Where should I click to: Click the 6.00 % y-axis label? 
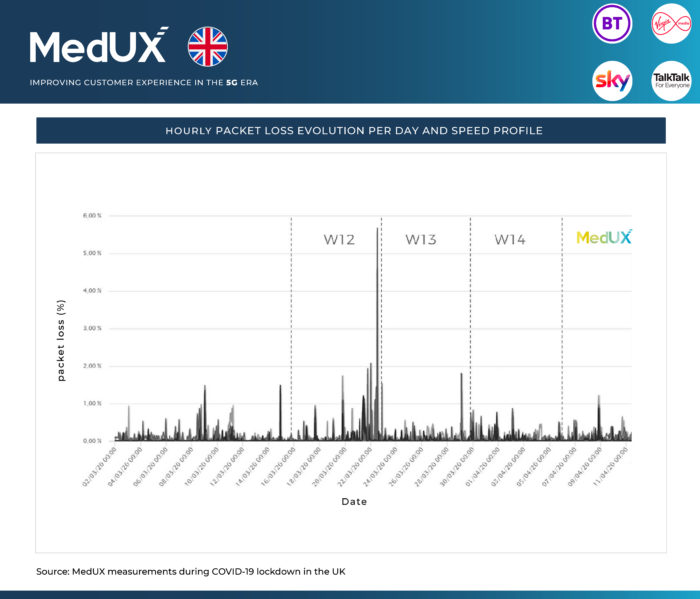point(92,215)
